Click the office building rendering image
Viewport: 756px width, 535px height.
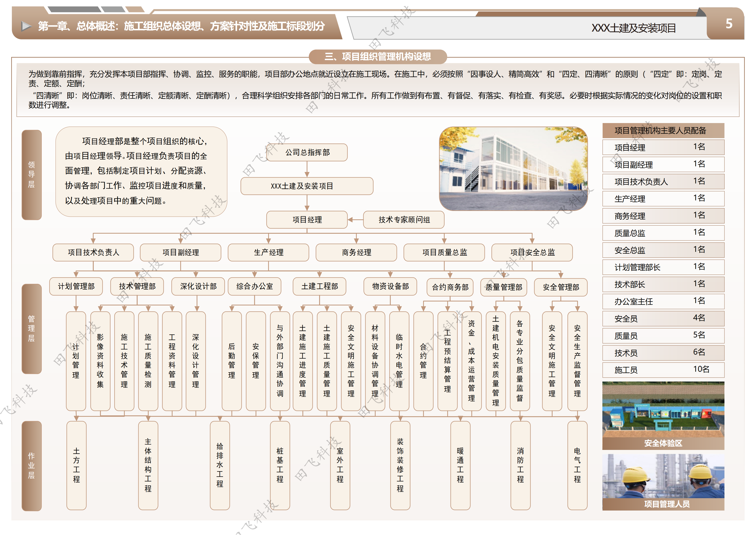click(513, 169)
